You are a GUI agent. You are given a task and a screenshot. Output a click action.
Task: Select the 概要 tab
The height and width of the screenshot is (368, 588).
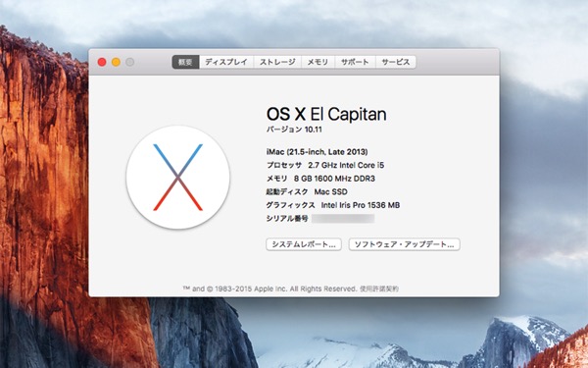(x=185, y=62)
